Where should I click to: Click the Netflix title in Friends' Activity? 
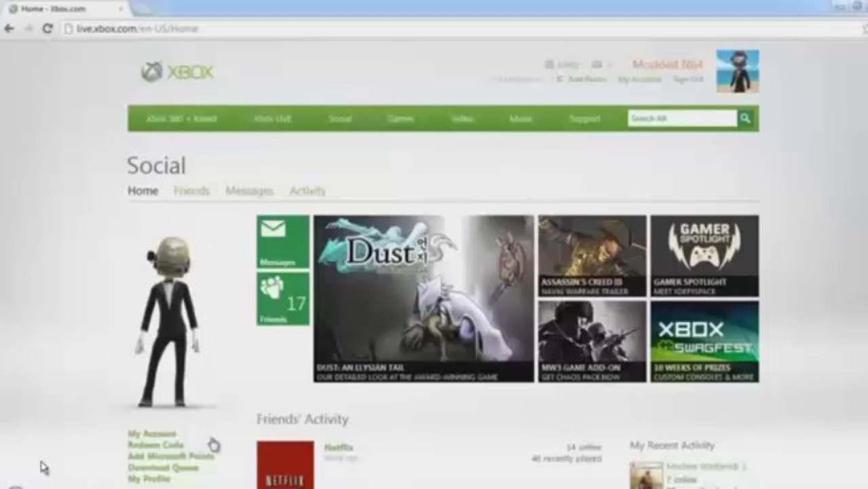(x=339, y=448)
